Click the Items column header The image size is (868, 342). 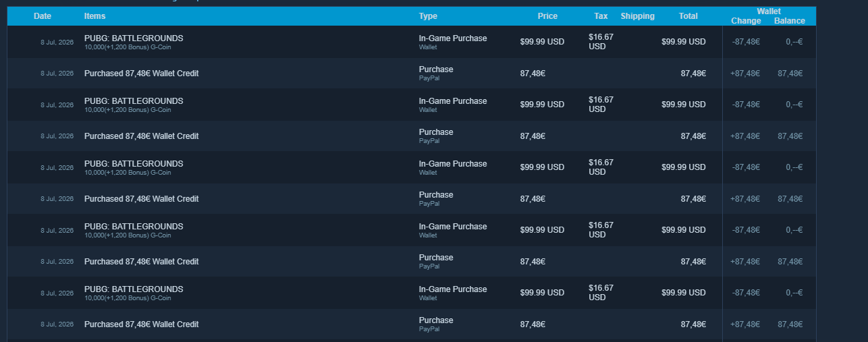pyautogui.click(x=94, y=16)
